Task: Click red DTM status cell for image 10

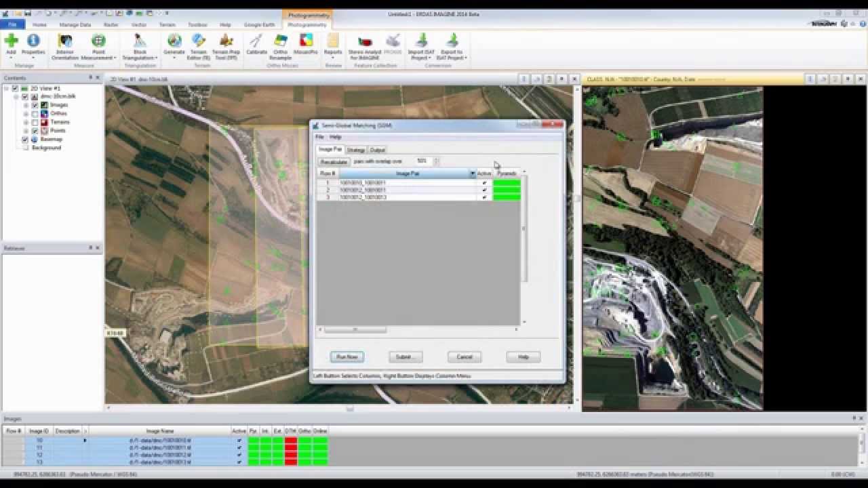Action: [x=291, y=441]
